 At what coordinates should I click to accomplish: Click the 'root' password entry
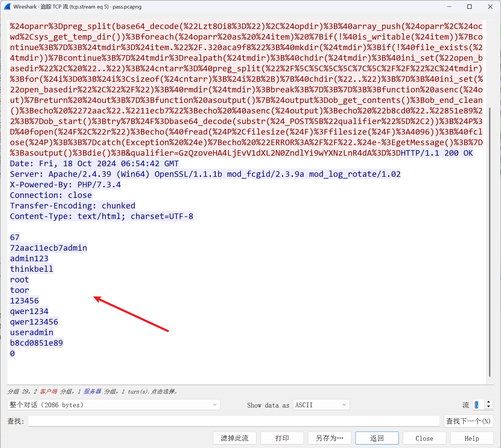[20, 280]
